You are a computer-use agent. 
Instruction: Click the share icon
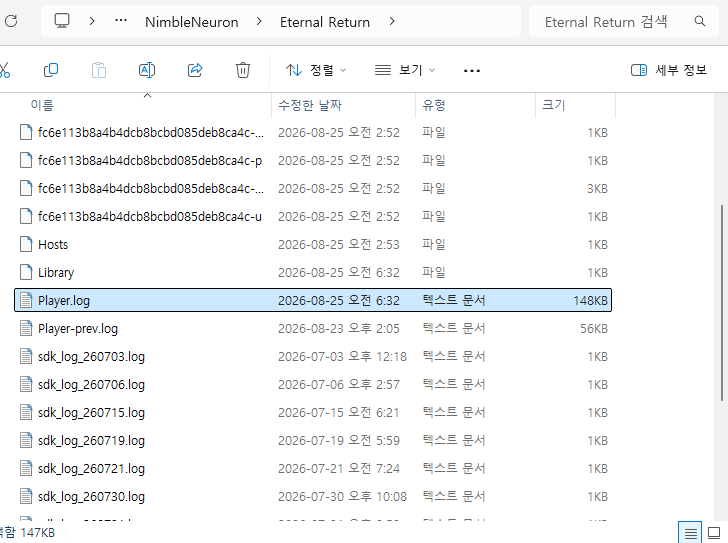click(195, 70)
